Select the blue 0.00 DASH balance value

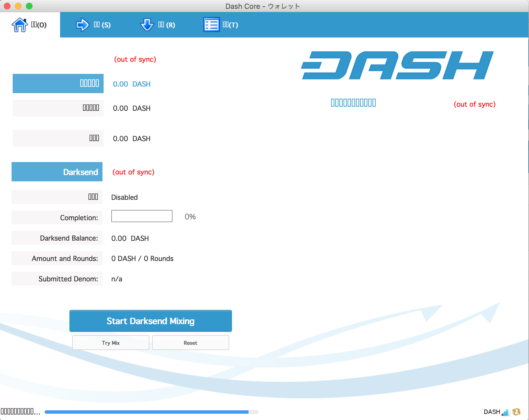click(132, 84)
